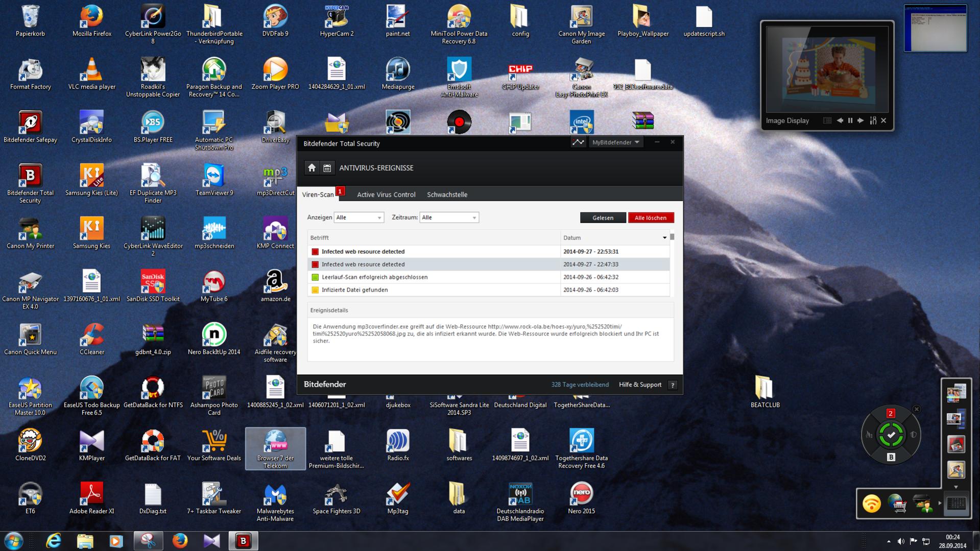The width and height of the screenshot is (980, 551).
Task: Go to Bitdefender home screen icon
Action: tap(312, 168)
